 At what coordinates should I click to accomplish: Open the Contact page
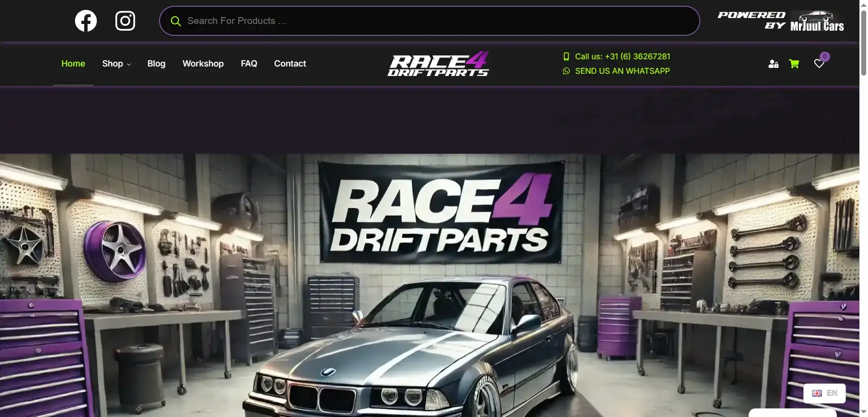(x=290, y=64)
